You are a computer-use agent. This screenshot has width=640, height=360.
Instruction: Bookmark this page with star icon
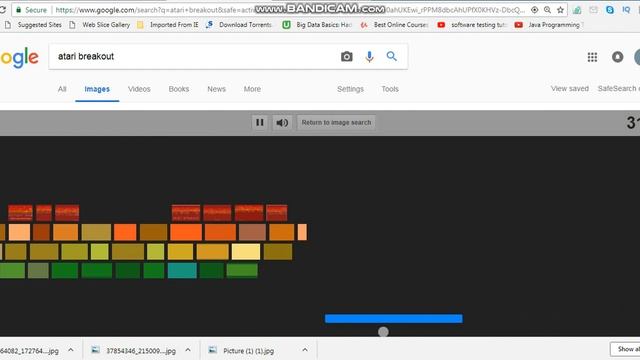pyautogui.click(x=560, y=10)
